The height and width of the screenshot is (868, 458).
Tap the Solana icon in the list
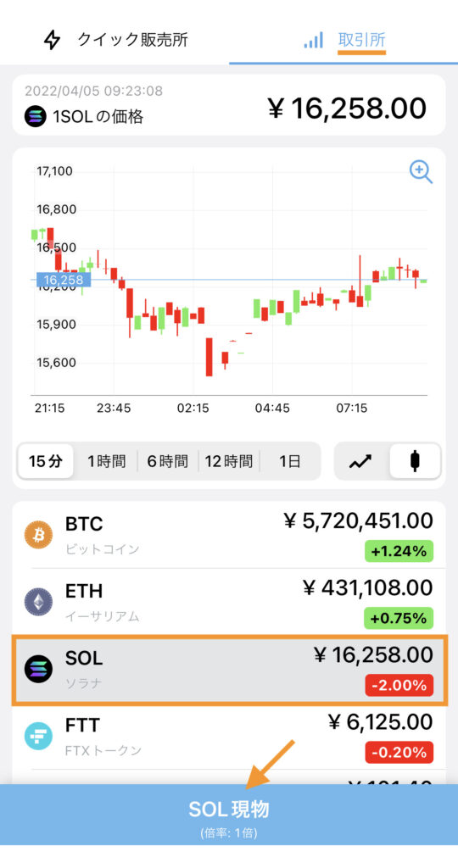click(38, 669)
